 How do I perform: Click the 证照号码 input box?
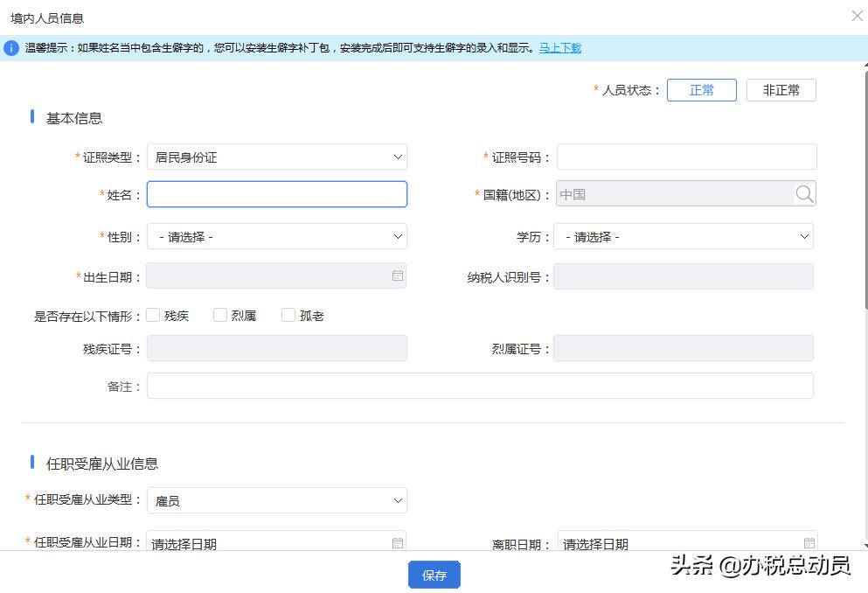[x=685, y=157]
